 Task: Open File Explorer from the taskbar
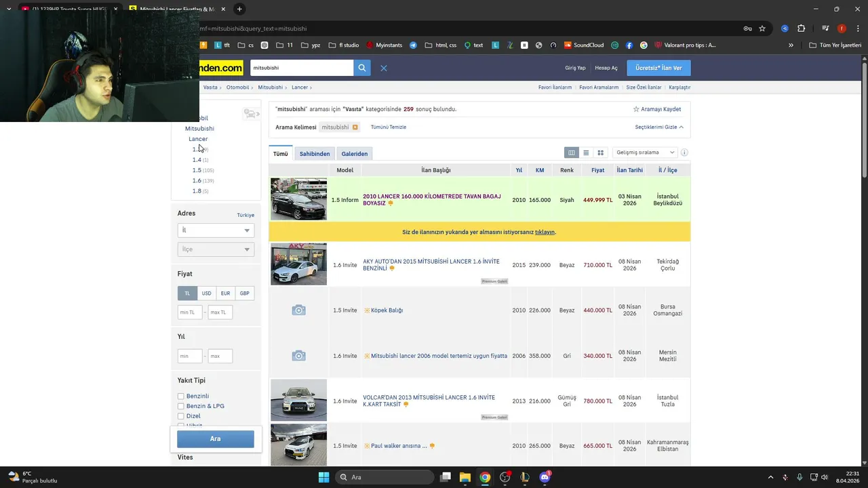(x=465, y=477)
